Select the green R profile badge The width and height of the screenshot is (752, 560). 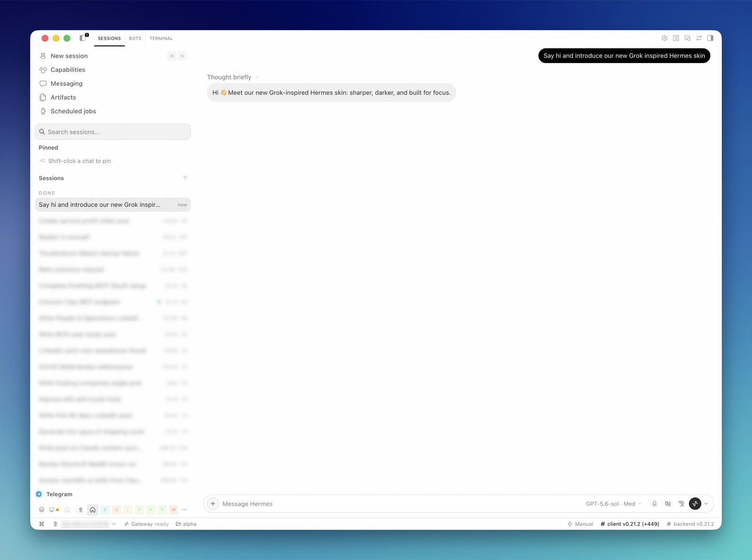click(x=162, y=510)
